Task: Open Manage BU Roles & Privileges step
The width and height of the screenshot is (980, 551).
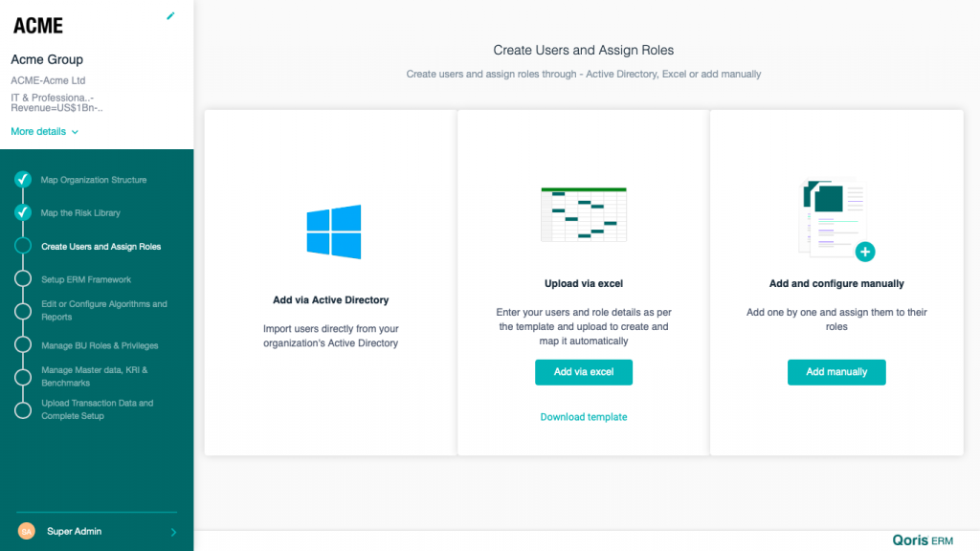Action: coord(100,345)
